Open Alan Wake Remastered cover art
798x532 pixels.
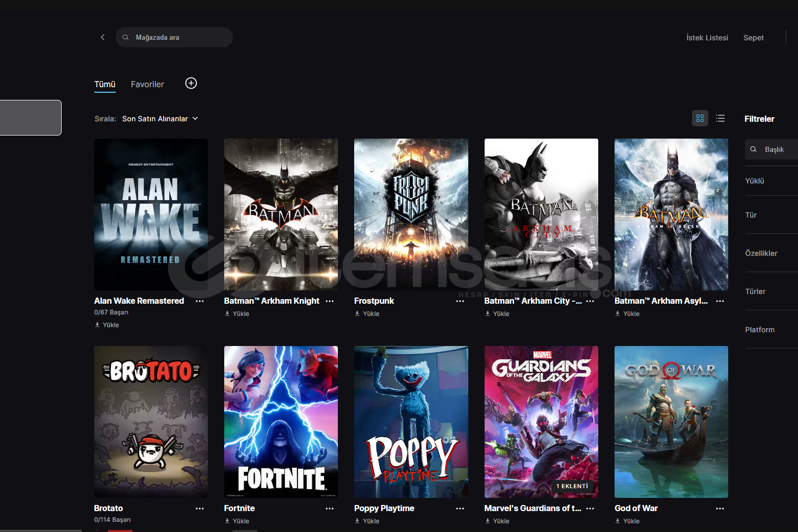(x=151, y=215)
